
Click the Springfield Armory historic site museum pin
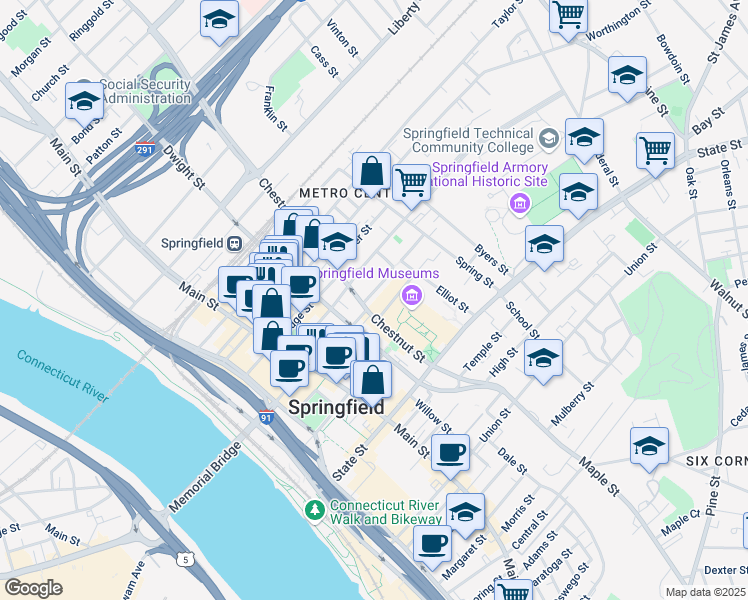(520, 204)
